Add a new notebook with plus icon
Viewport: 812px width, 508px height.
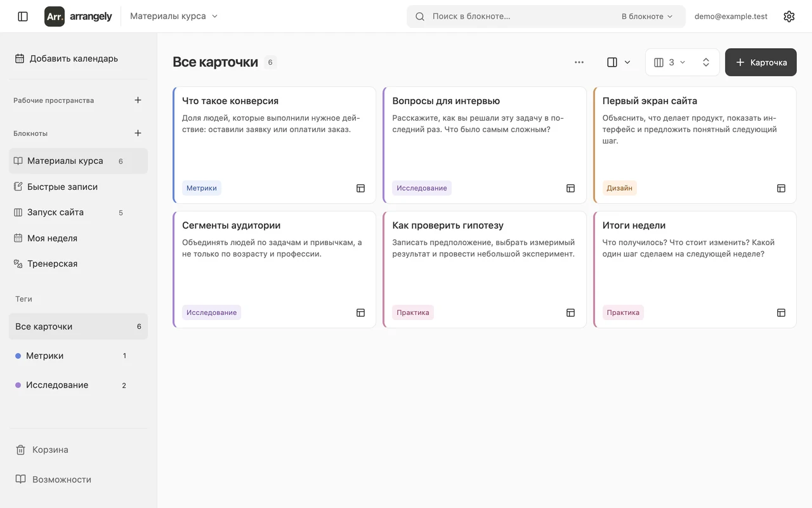[x=138, y=133]
